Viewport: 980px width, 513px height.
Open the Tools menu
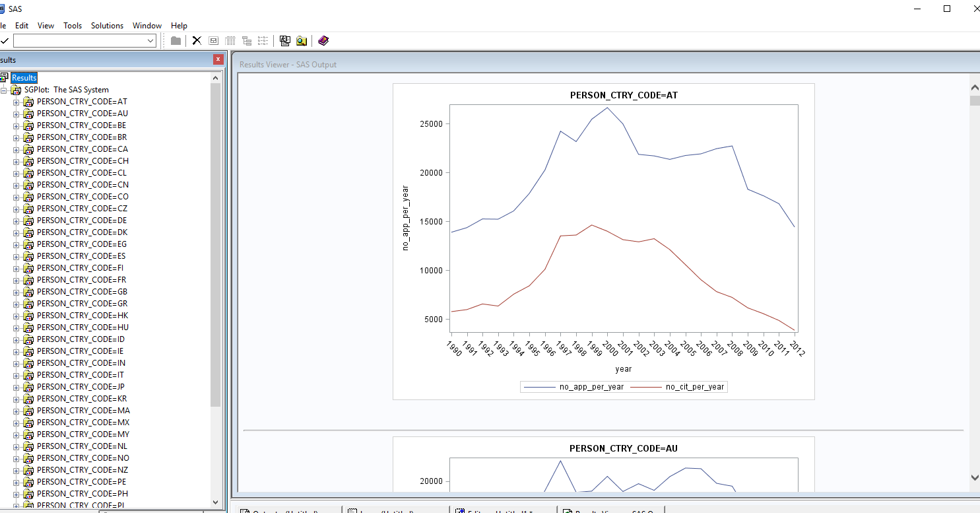[x=73, y=26]
